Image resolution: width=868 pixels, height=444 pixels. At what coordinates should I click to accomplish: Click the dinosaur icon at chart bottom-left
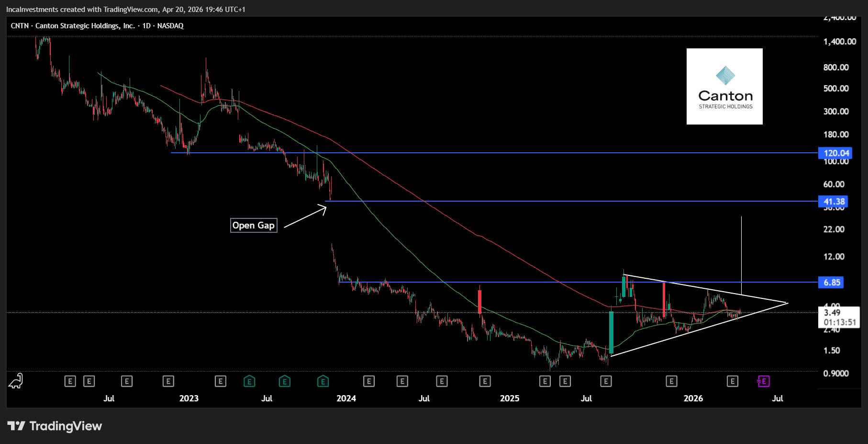(x=16, y=381)
